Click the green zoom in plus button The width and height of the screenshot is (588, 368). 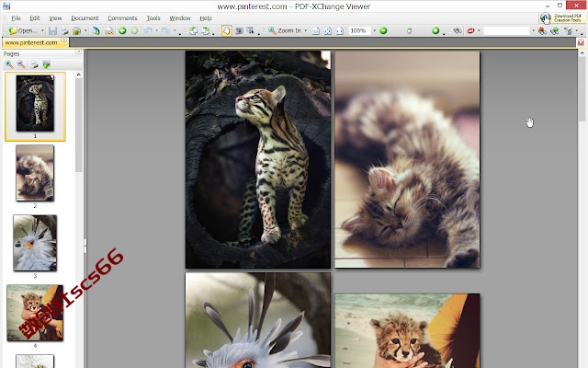(435, 30)
